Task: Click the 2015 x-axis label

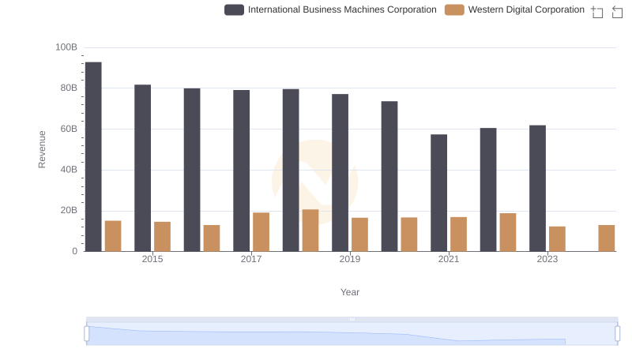Action: [152, 259]
